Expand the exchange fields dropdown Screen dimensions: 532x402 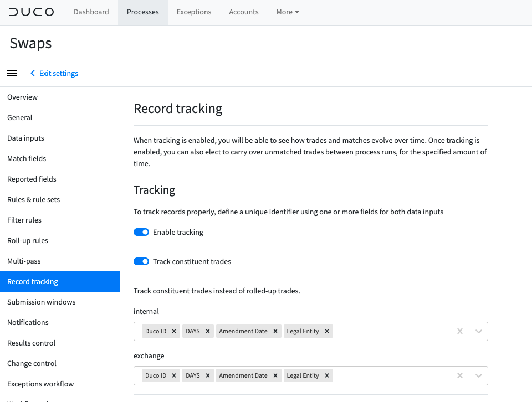(478, 375)
